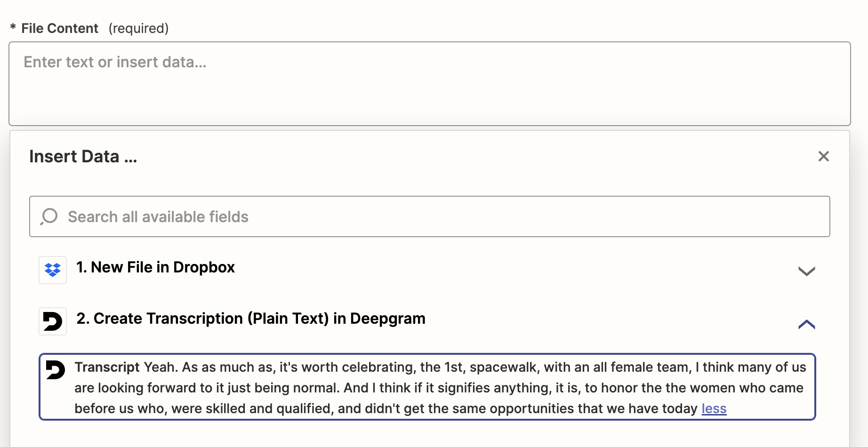
Task: Click the "less" link to shorten transcript
Action: [714, 408]
